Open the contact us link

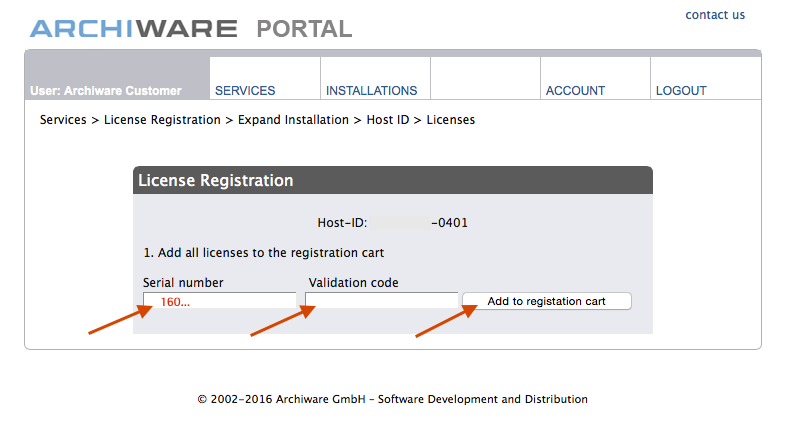pyautogui.click(x=715, y=15)
